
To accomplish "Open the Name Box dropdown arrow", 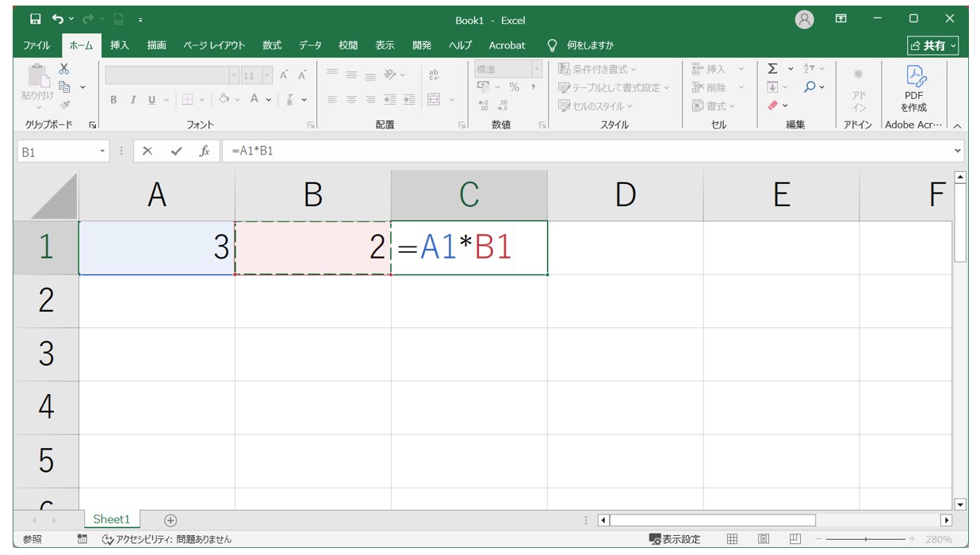I will coord(102,151).
